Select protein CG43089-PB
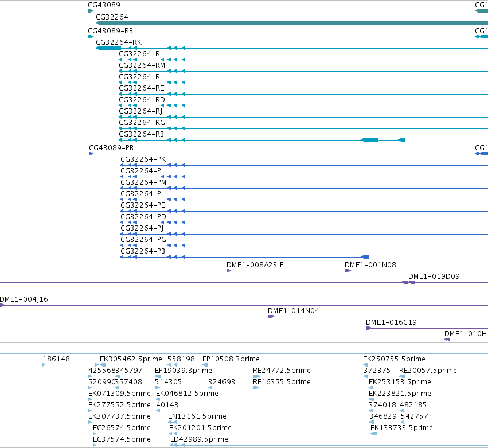 (x=111, y=148)
